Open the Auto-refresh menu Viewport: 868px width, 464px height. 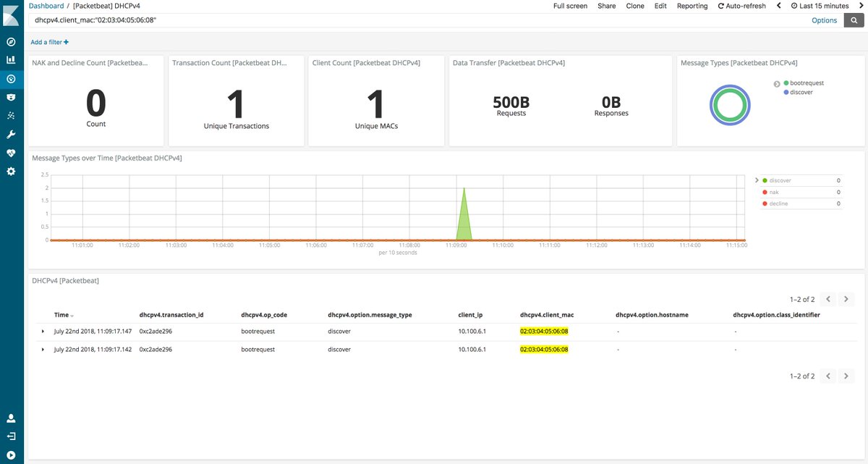[741, 6]
